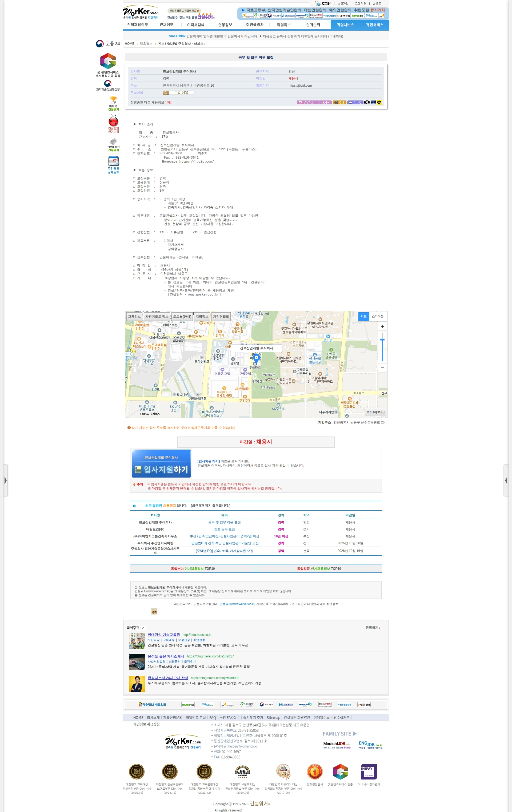Toggle the 자전거도로 정보 map overlay
512x812 pixels.
click(157, 317)
